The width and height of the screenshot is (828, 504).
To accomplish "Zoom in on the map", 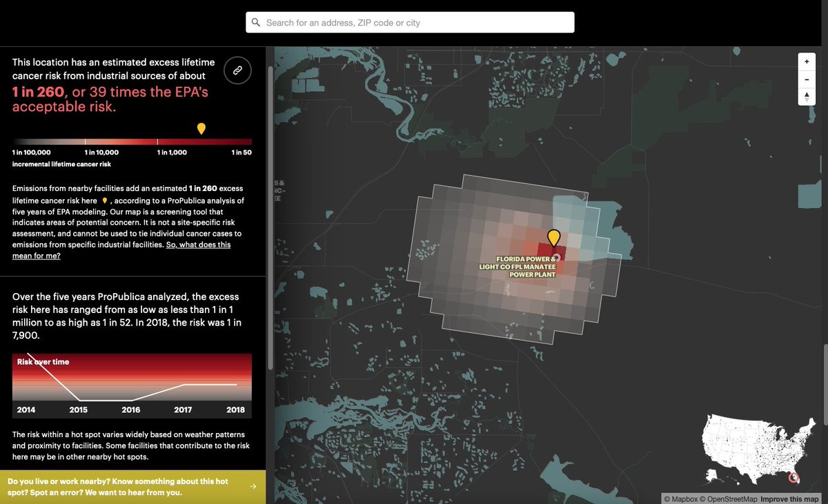I will point(807,61).
